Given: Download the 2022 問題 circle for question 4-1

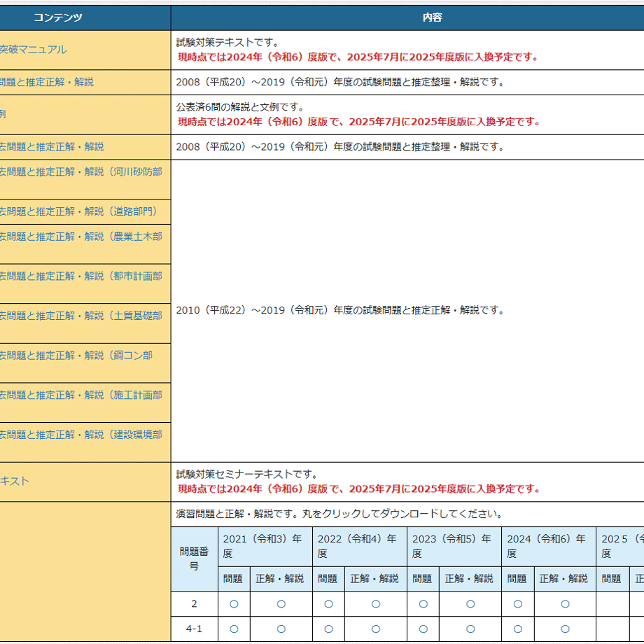Looking at the screenshot, I should (x=328, y=629).
